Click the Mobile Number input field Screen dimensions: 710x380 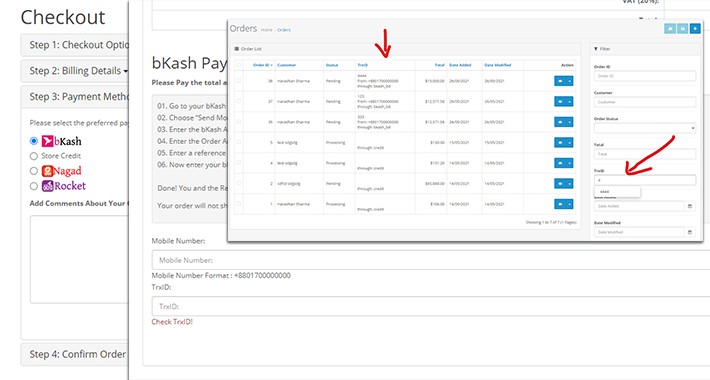tap(430, 260)
